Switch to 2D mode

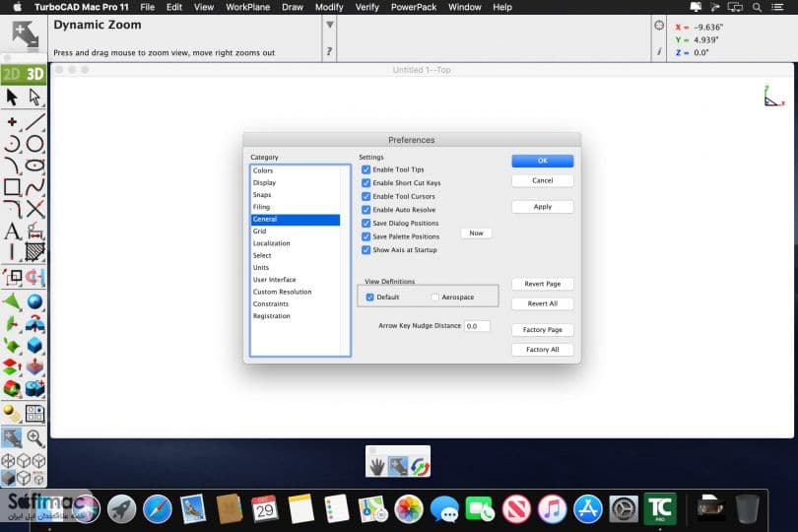click(12, 74)
